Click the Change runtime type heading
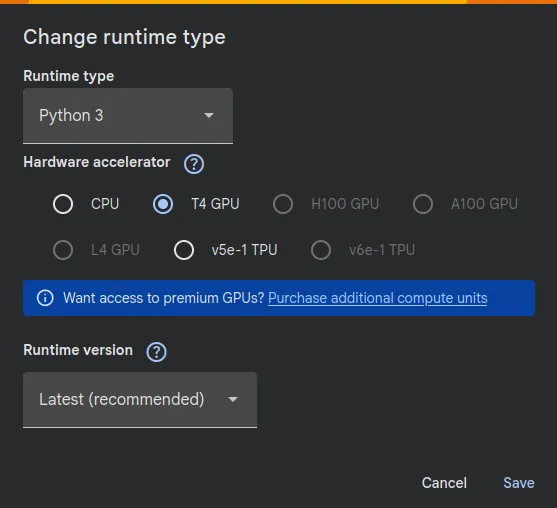This screenshot has width=557, height=508. point(124,37)
